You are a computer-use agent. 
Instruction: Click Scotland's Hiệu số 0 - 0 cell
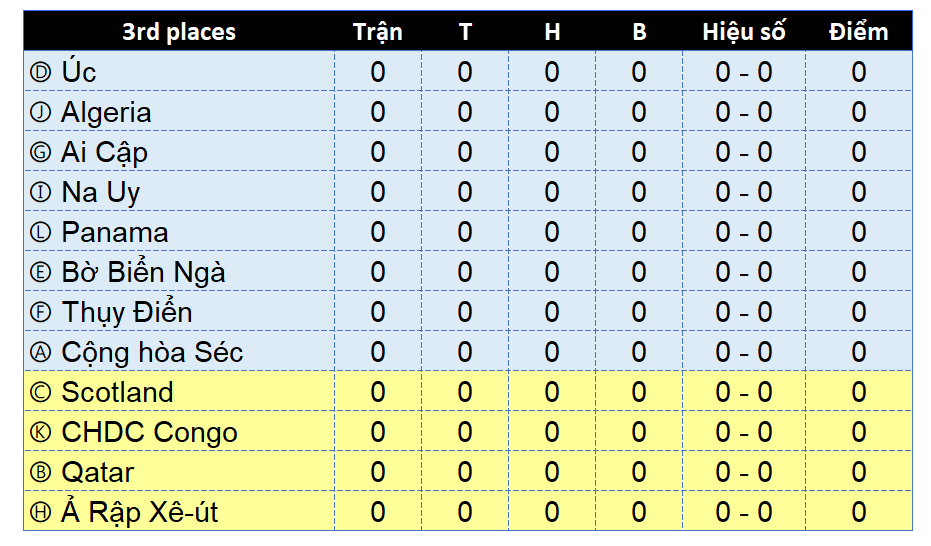pos(744,392)
